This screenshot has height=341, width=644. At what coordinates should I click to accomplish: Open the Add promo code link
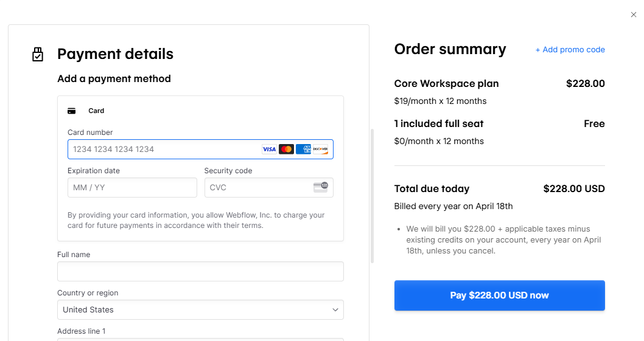pos(570,50)
